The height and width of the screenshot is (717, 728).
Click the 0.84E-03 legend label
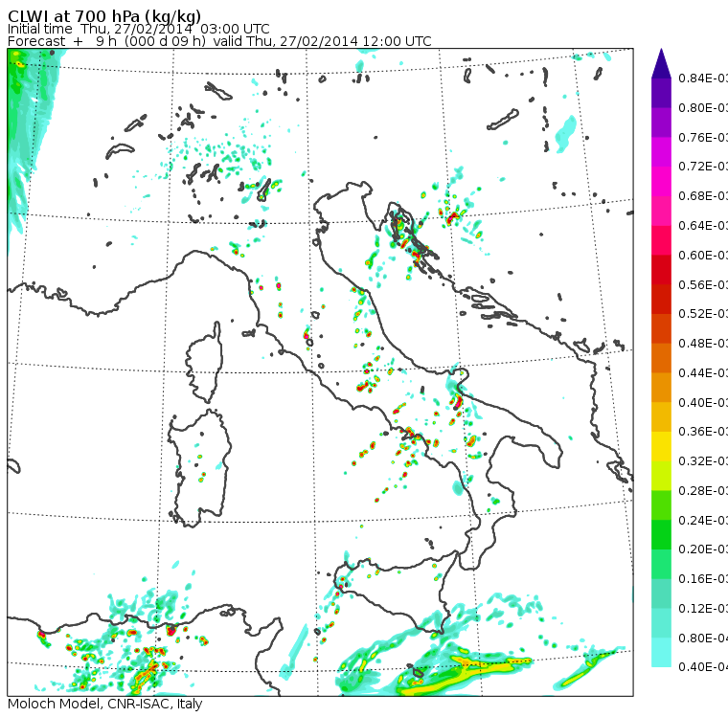(703, 78)
